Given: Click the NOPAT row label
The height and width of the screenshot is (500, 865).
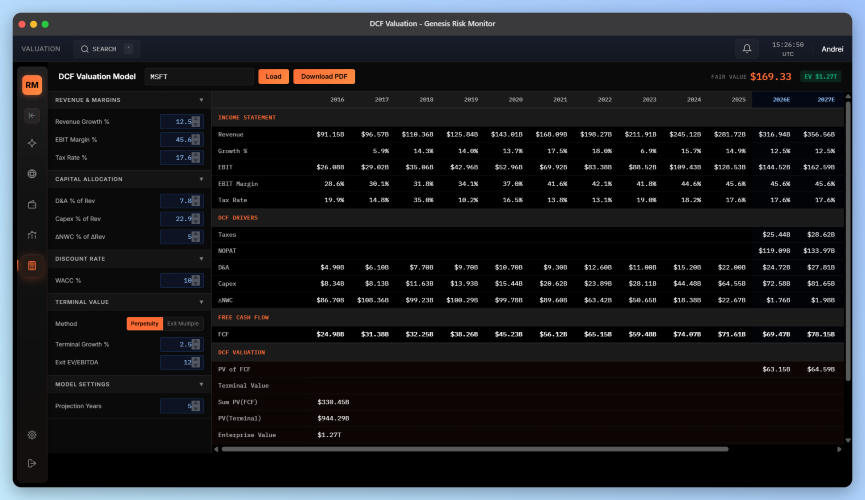Looking at the screenshot, I should point(227,251).
